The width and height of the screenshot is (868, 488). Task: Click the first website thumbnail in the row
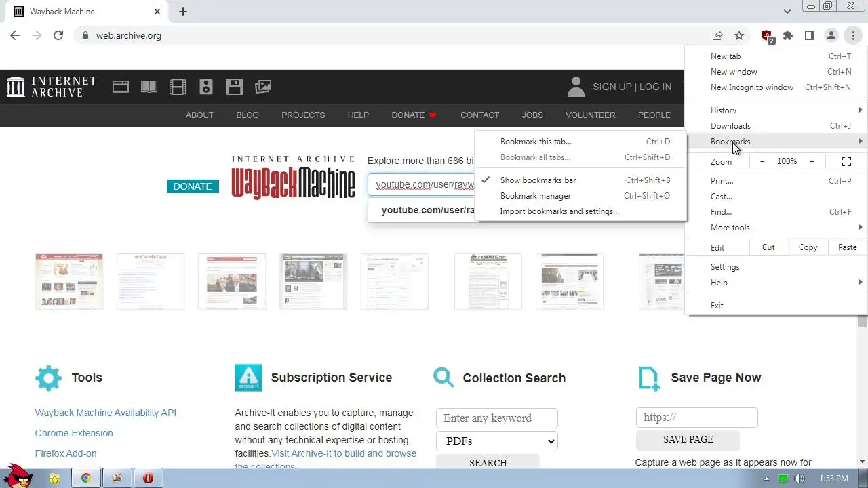pyautogui.click(x=69, y=281)
